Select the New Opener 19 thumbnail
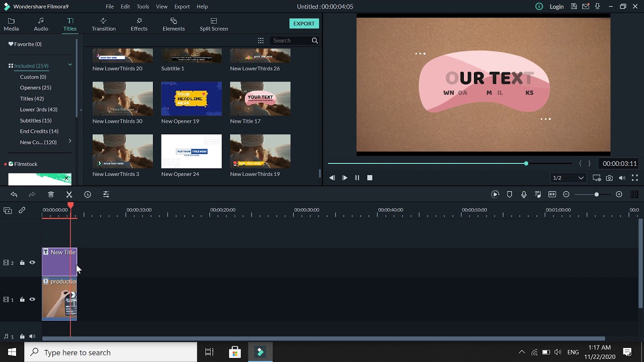Image resolution: width=644 pixels, height=362 pixels. pos(191,99)
